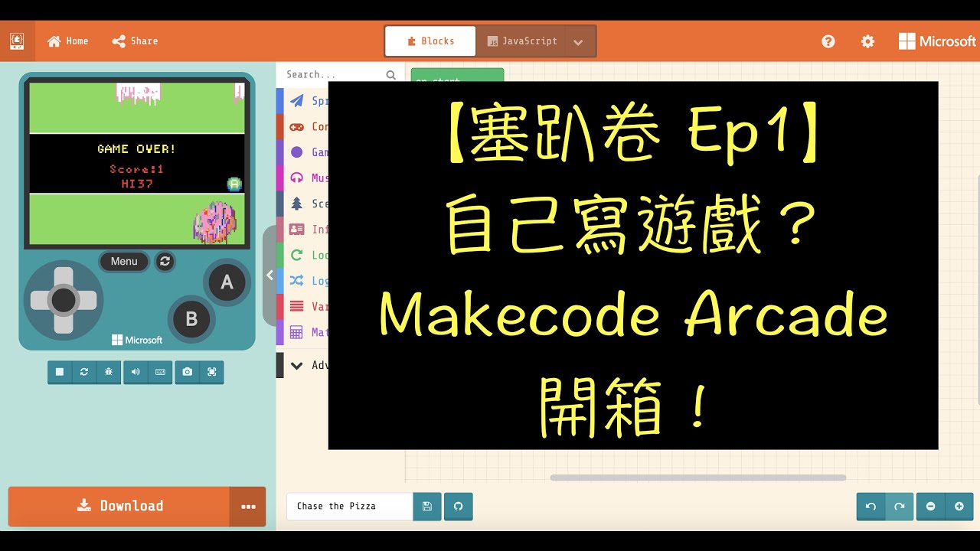Switch to the Blocks editor tab
980x551 pixels.
[x=430, y=41]
